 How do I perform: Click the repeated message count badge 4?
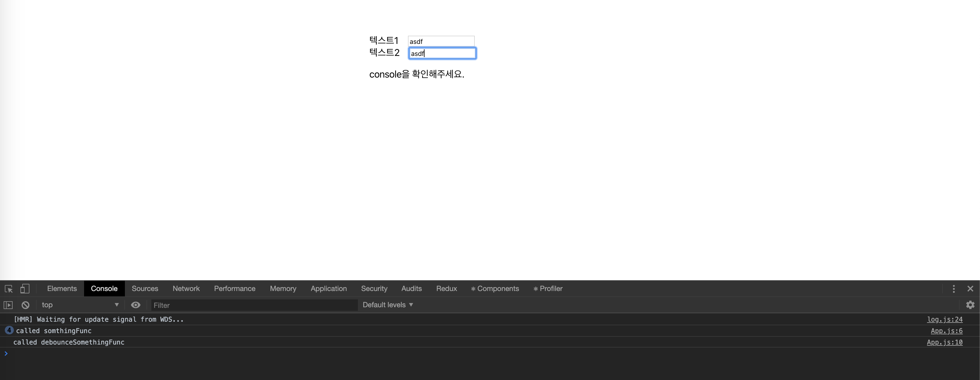(x=9, y=330)
